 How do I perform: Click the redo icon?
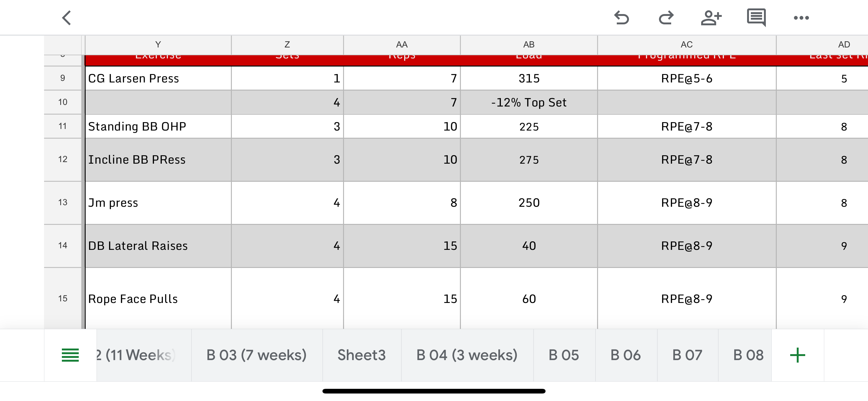pyautogui.click(x=666, y=18)
